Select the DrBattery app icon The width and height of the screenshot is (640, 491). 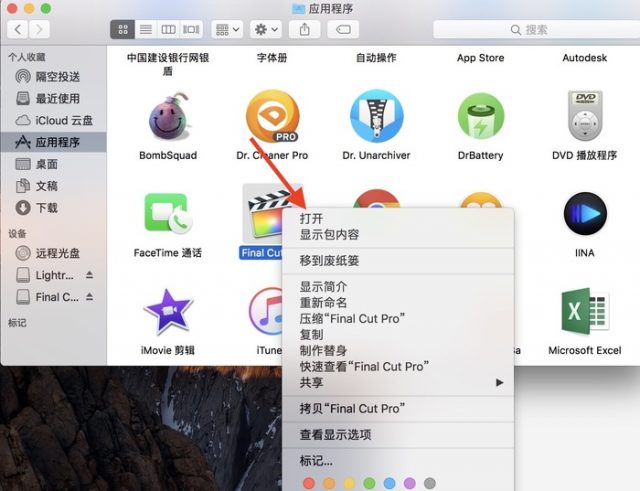tap(481, 116)
